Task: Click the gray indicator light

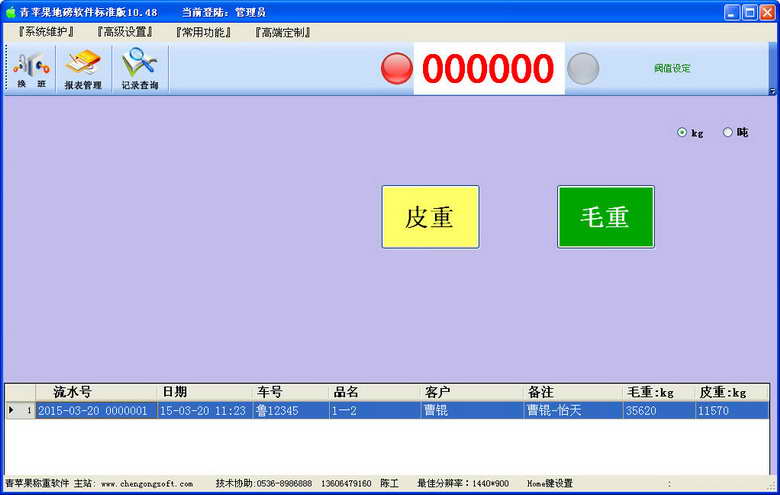Action: (583, 69)
